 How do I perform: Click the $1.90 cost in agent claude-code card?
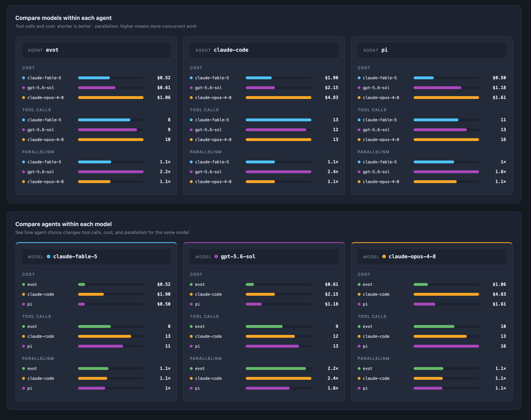pyautogui.click(x=332, y=78)
